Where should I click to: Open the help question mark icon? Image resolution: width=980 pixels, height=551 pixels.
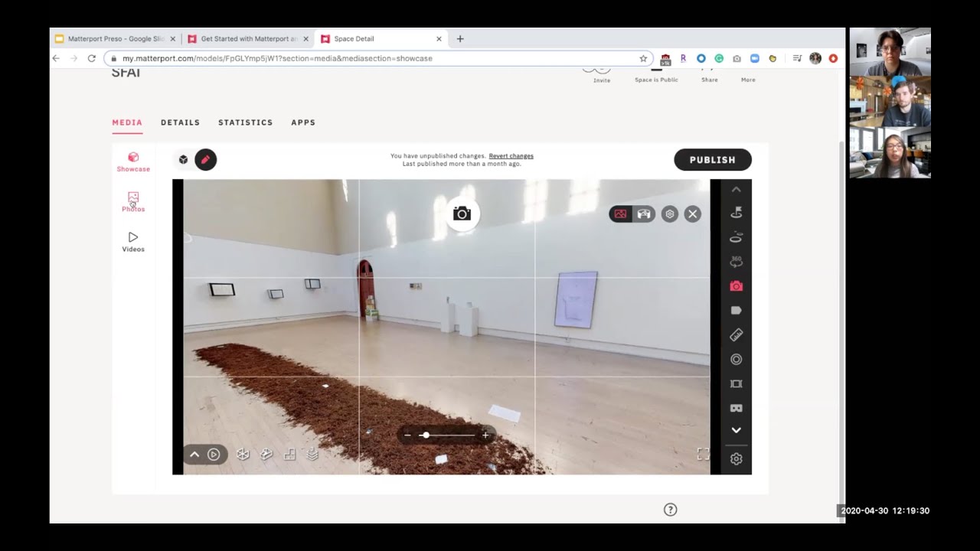pos(670,510)
